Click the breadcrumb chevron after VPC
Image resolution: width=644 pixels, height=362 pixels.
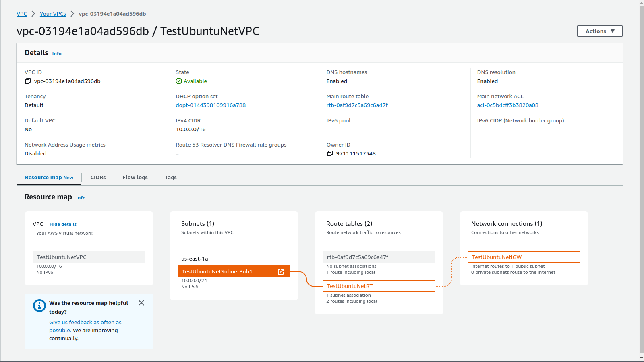click(x=33, y=14)
